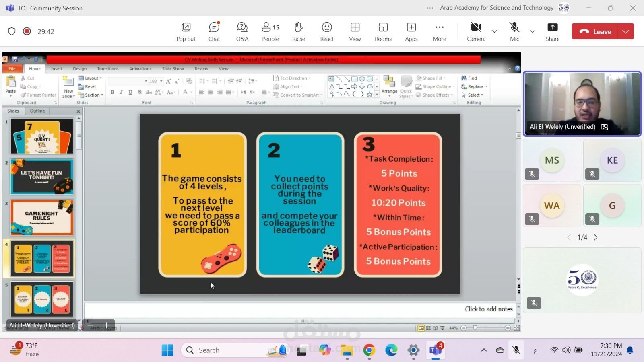Viewport: 644px width, 362px height.
Task: Show the People list
Action: point(270,32)
